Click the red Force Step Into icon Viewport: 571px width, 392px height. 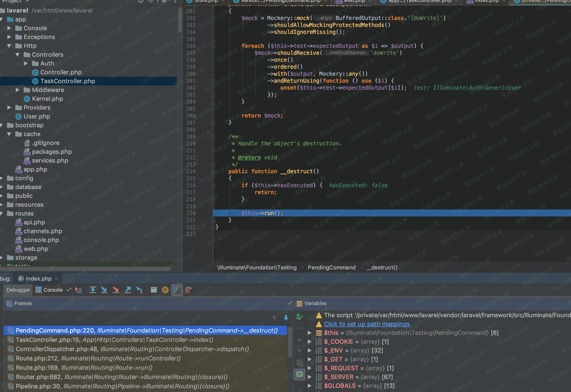116,290
